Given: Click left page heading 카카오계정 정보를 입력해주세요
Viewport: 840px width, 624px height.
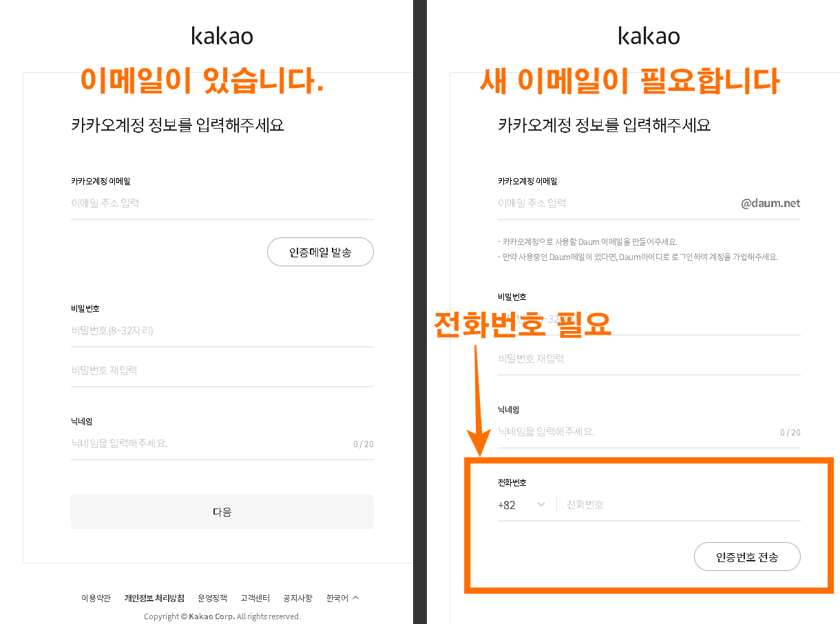Looking at the screenshot, I should click(178, 125).
